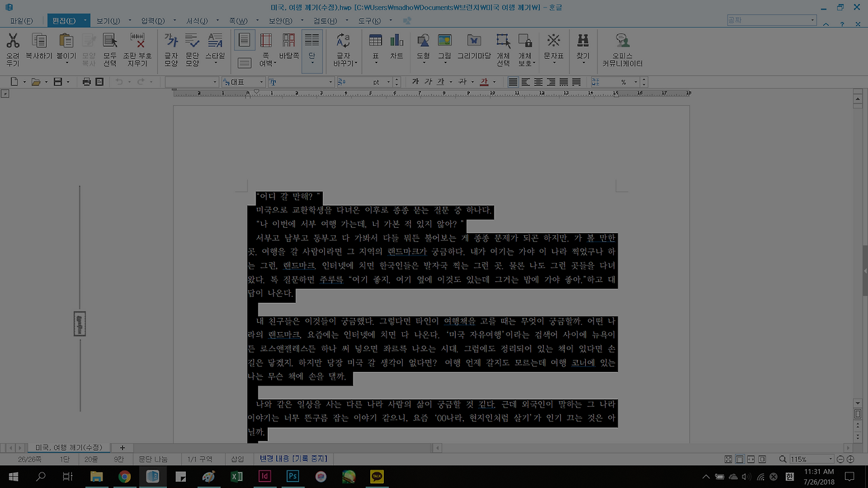Open the 스타일 styles gallery

point(215,41)
